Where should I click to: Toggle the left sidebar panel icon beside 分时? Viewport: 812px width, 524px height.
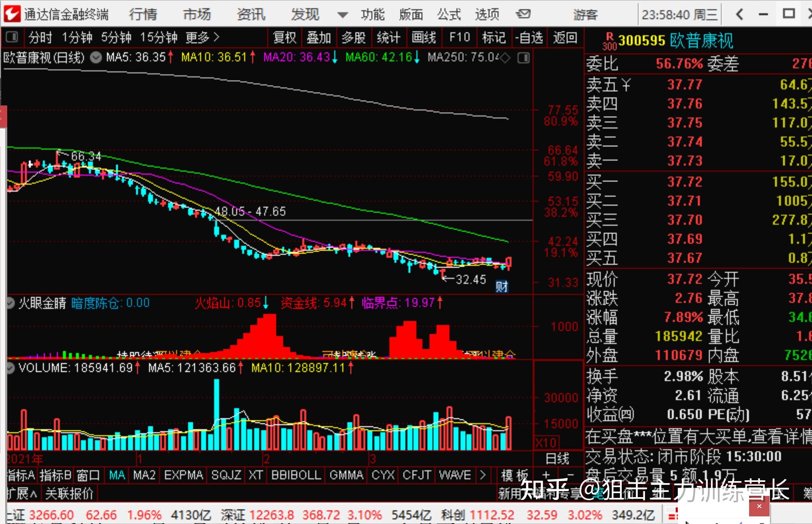coord(12,37)
